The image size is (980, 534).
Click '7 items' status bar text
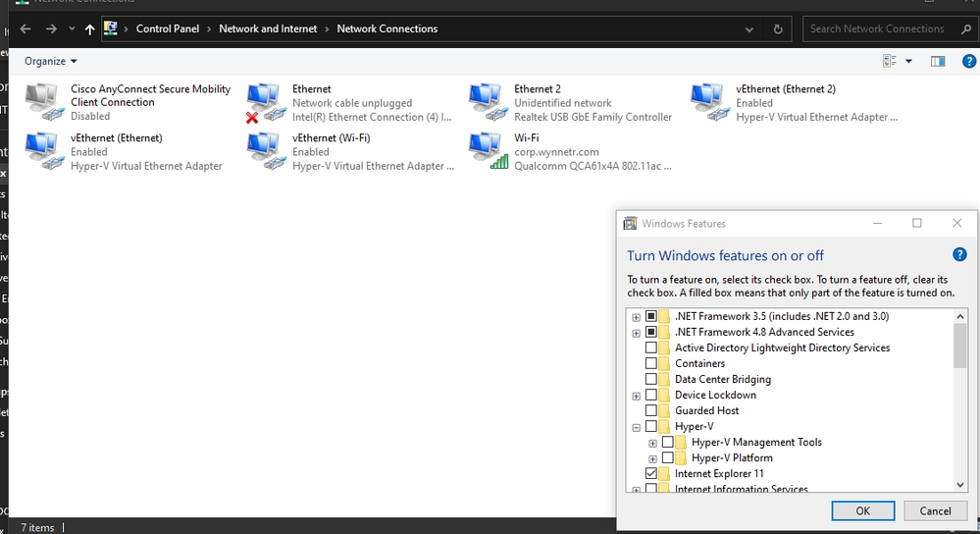(x=37, y=528)
